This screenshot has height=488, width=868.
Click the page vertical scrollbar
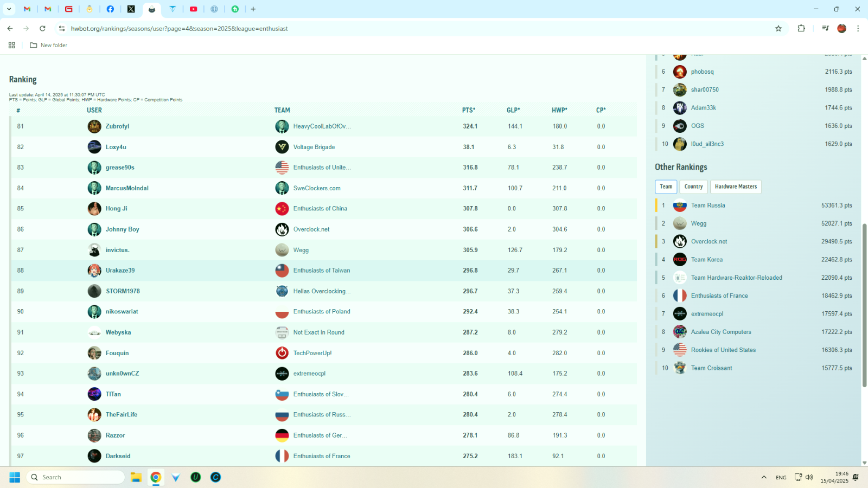[864, 305]
